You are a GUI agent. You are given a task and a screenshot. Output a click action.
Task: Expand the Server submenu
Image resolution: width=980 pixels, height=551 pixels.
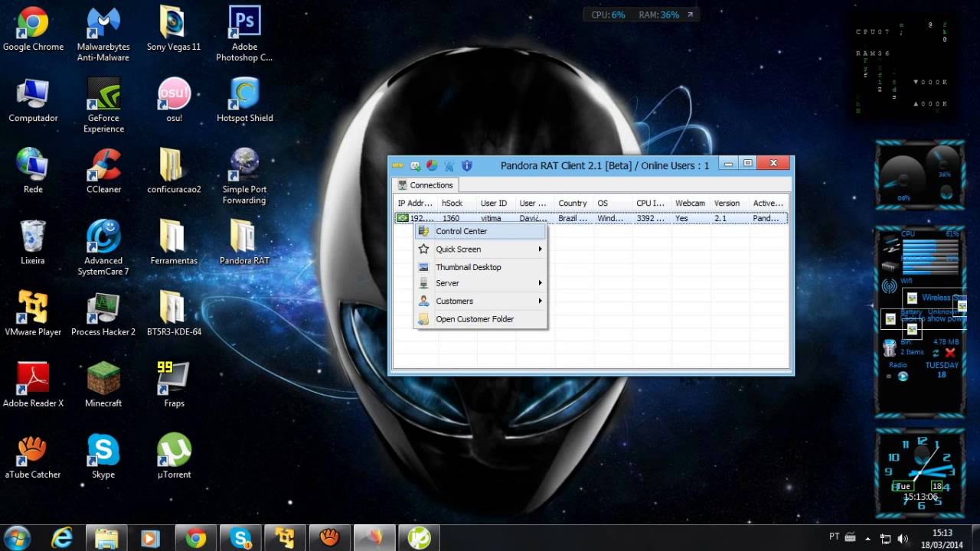pyautogui.click(x=481, y=283)
